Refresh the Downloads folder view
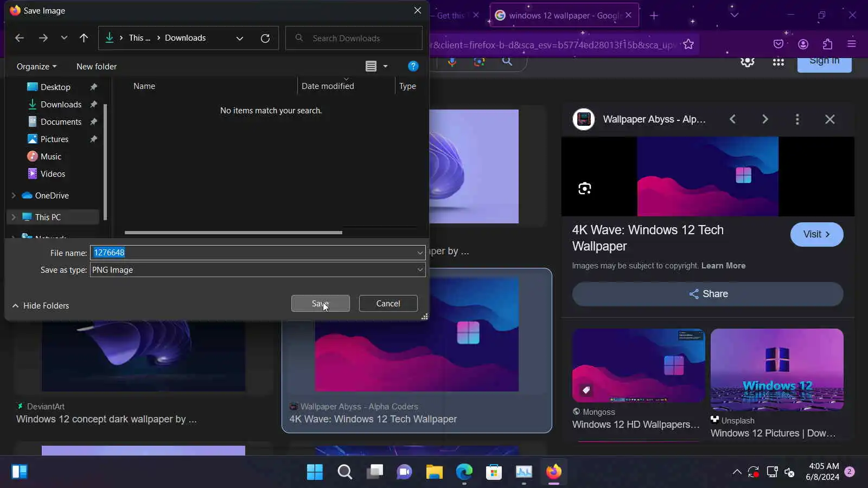This screenshot has height=488, width=868. coord(265,38)
